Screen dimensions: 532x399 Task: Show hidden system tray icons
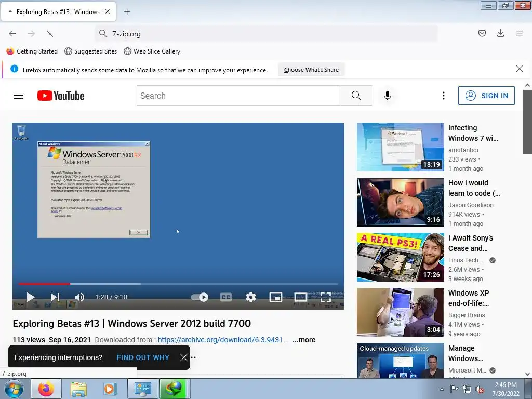pyautogui.click(x=442, y=389)
